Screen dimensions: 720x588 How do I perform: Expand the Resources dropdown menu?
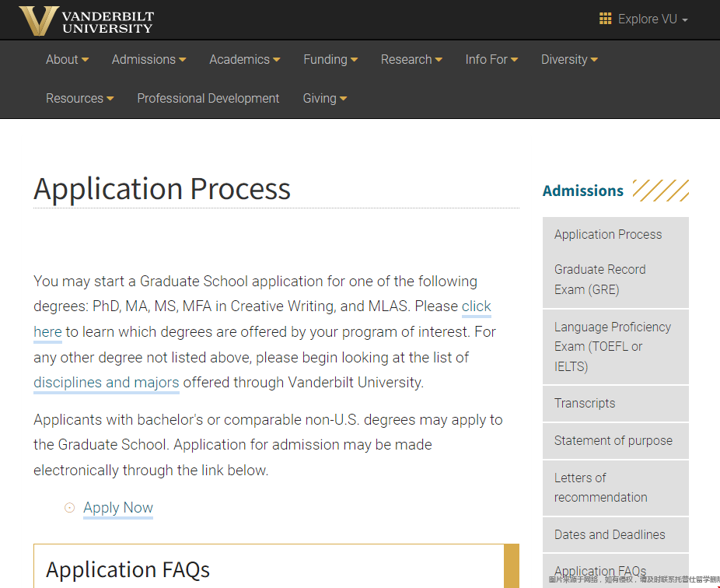pos(79,98)
